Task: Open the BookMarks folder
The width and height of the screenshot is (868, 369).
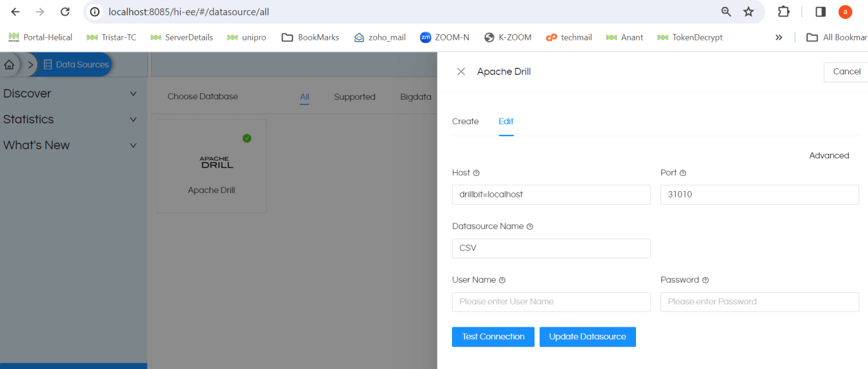Action: coord(310,37)
